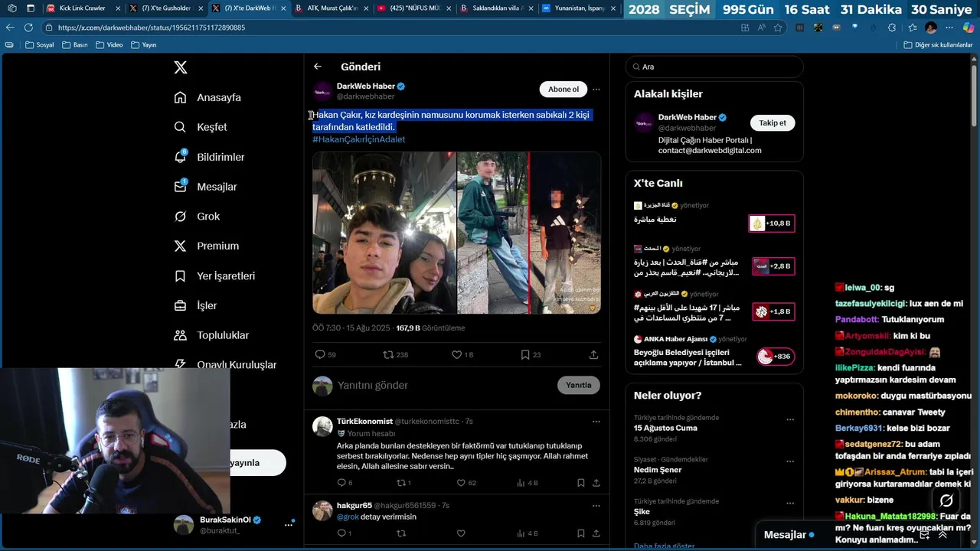
Task: Click browser read aloud icon
Action: coord(761,28)
